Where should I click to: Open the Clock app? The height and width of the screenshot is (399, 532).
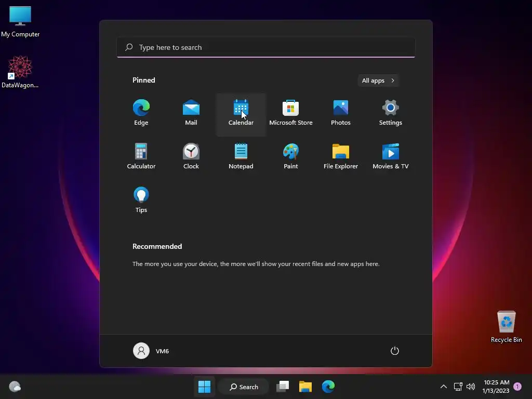click(x=191, y=157)
